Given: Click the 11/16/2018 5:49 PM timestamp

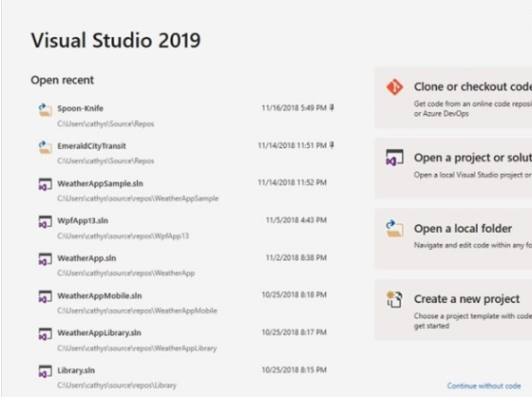Looking at the screenshot, I should click(x=294, y=108).
